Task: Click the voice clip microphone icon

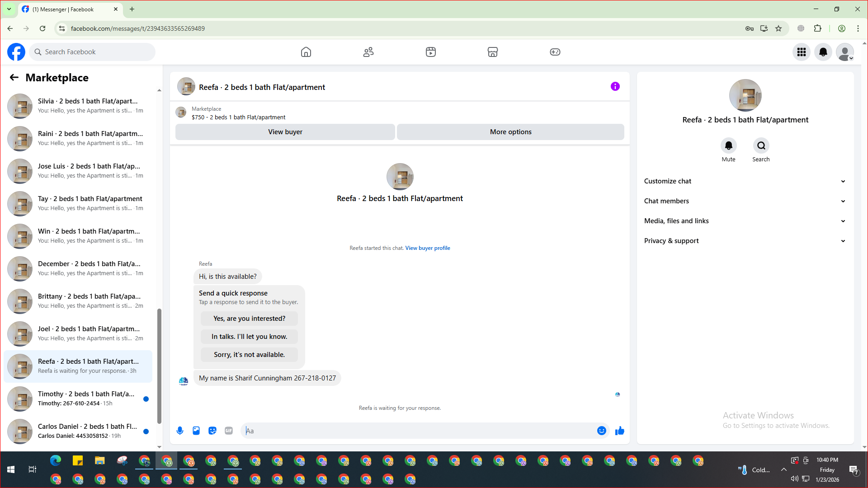Action: [x=180, y=431]
